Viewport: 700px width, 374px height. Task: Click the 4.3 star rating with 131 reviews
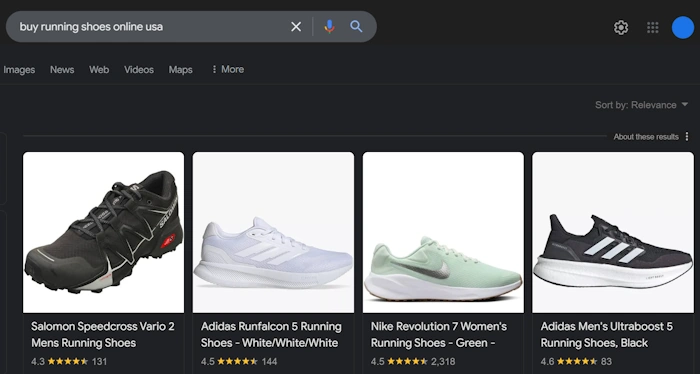tap(69, 362)
